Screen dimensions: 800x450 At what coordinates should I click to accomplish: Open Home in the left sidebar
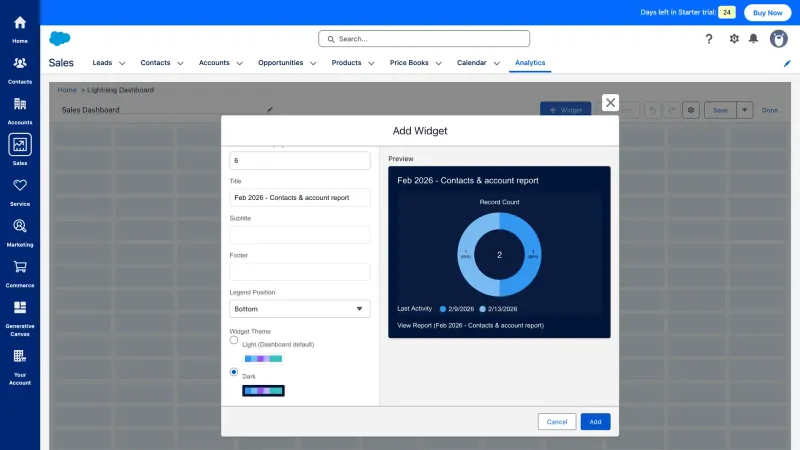[20, 29]
